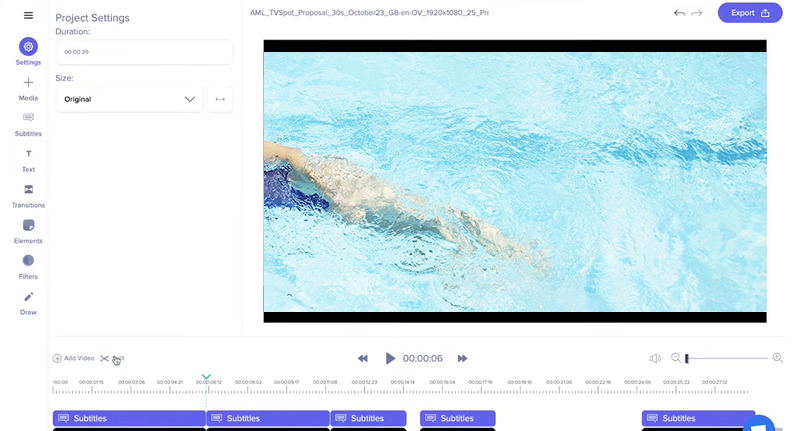The image size is (800, 431).
Task: Click the Duration input field
Action: [144, 52]
